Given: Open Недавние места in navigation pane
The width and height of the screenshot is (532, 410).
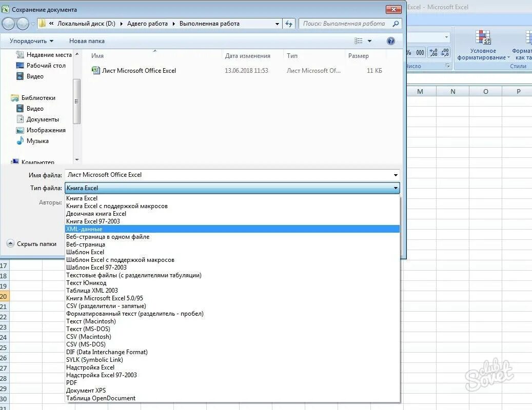Looking at the screenshot, I should 44,55.
